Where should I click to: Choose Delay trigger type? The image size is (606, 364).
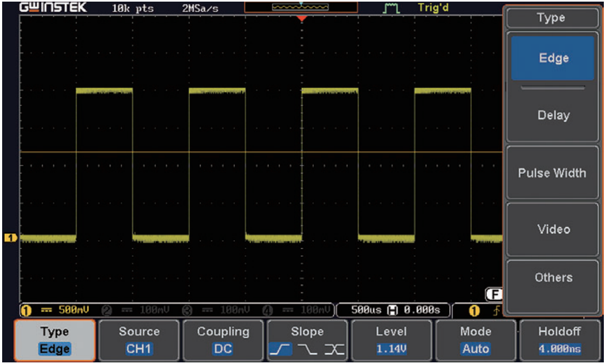coord(554,115)
